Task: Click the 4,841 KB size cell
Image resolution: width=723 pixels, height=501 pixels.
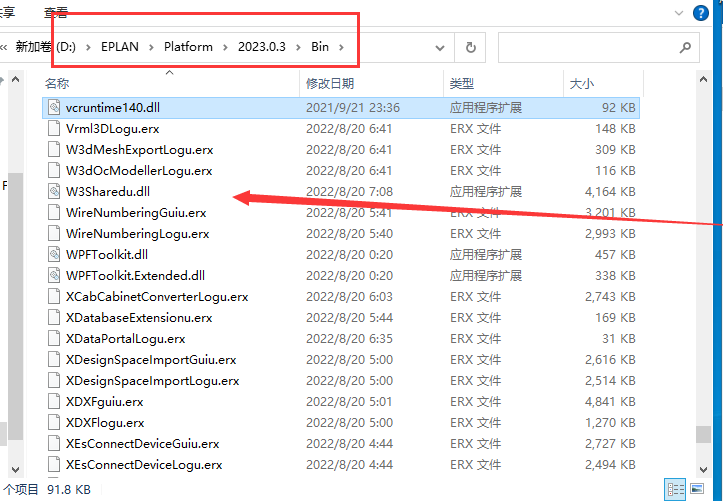Action: (x=610, y=401)
